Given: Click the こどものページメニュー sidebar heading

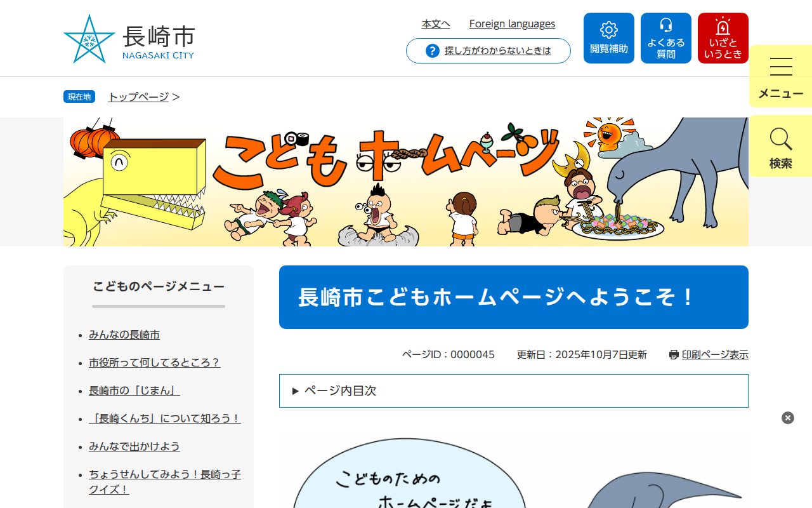Looking at the screenshot, I should click(x=159, y=287).
